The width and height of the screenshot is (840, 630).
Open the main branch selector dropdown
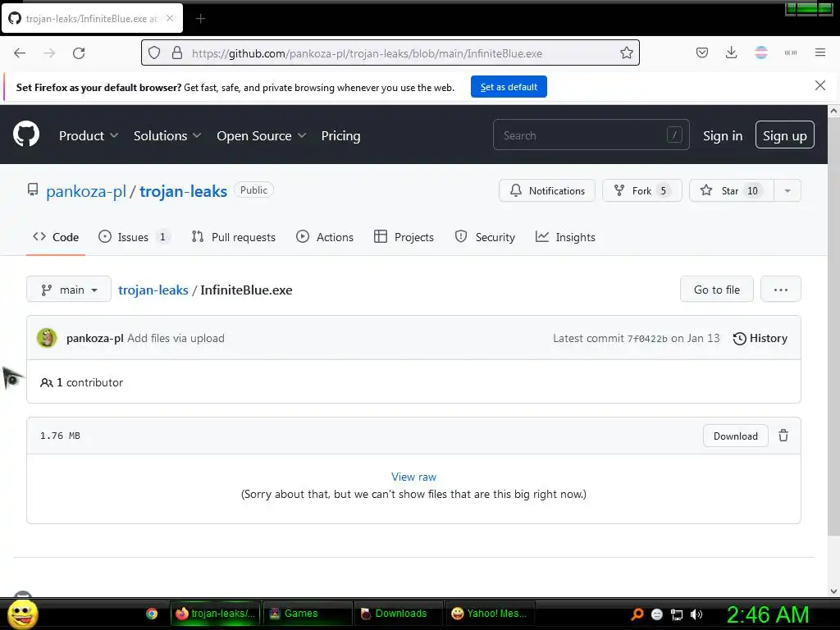coord(69,290)
